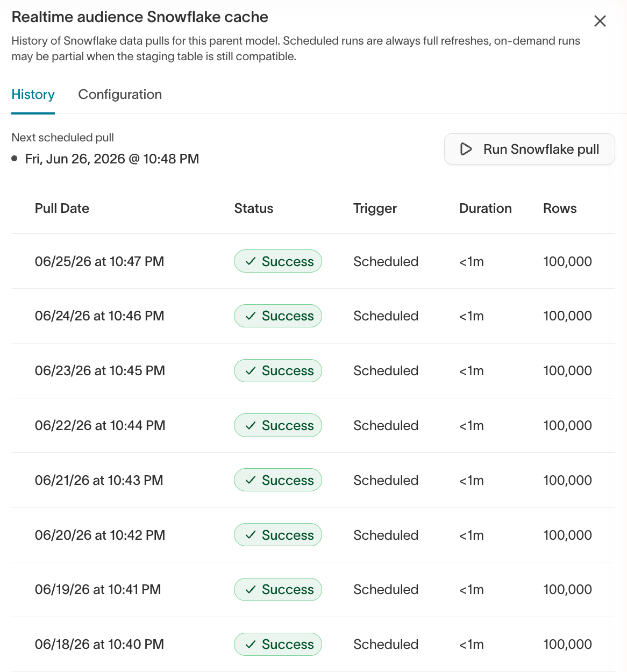
Task: Click the Trigger column header
Action: [x=375, y=209]
